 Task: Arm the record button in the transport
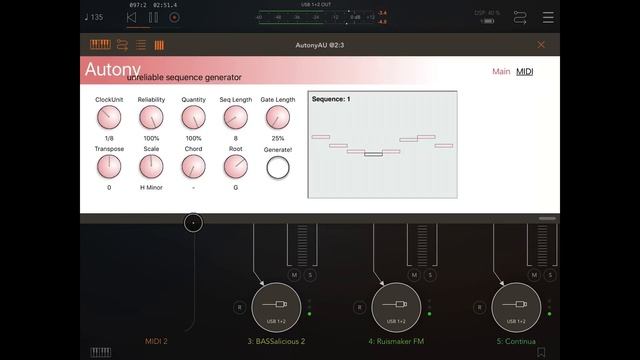(x=175, y=18)
